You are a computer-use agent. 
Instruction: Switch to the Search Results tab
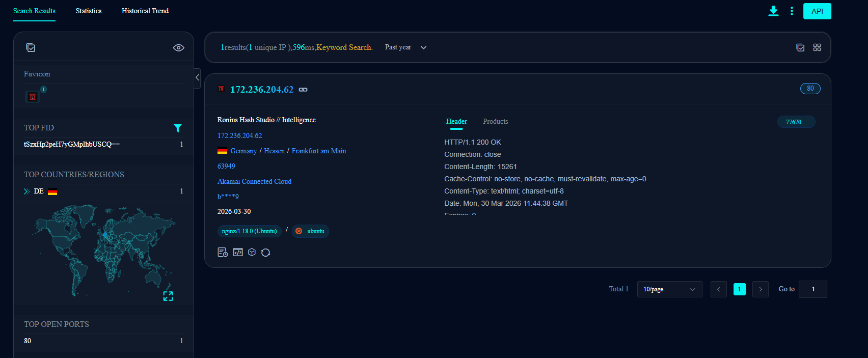[34, 11]
